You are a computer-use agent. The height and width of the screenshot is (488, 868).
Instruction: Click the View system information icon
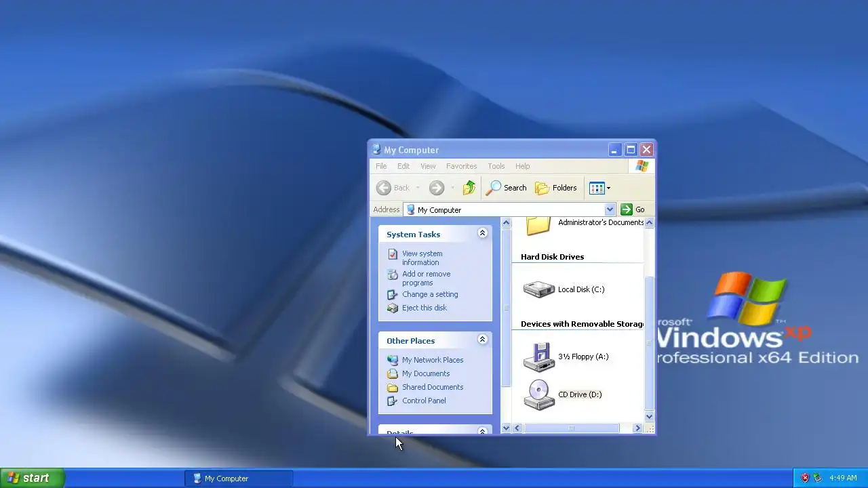(x=393, y=254)
